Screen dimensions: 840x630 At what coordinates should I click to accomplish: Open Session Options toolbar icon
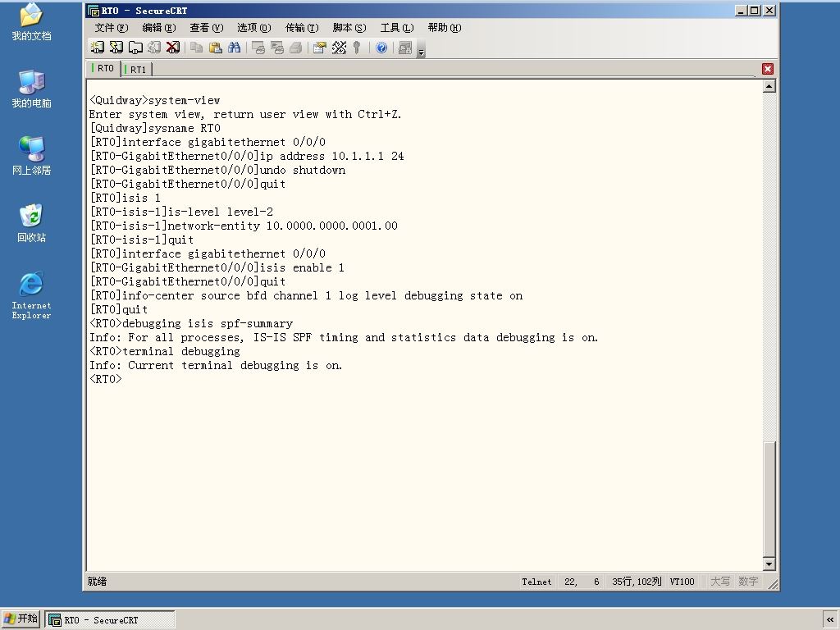point(320,48)
